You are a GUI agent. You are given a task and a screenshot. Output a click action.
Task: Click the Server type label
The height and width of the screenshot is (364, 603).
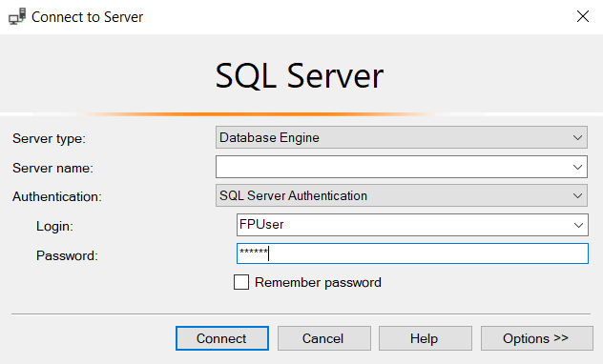pyautogui.click(x=49, y=138)
